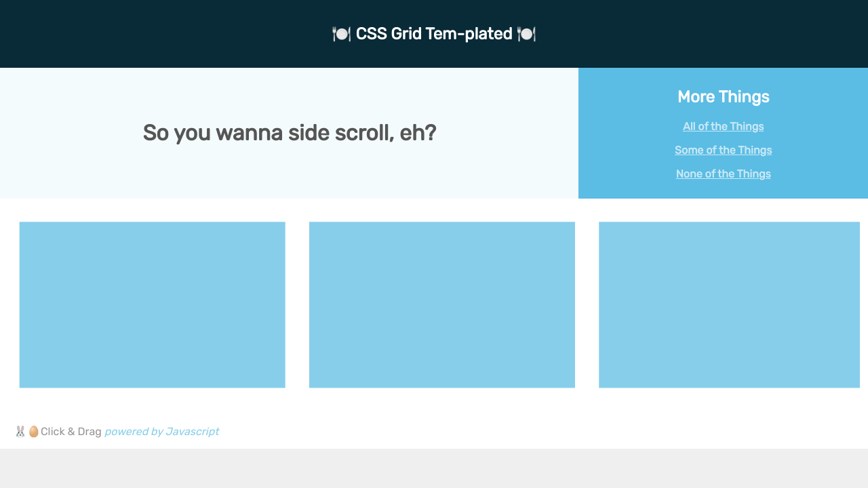This screenshot has width=868, height=488.
Task: Click the "CSS Grid Tem-plated" title text
Action: (x=434, y=34)
